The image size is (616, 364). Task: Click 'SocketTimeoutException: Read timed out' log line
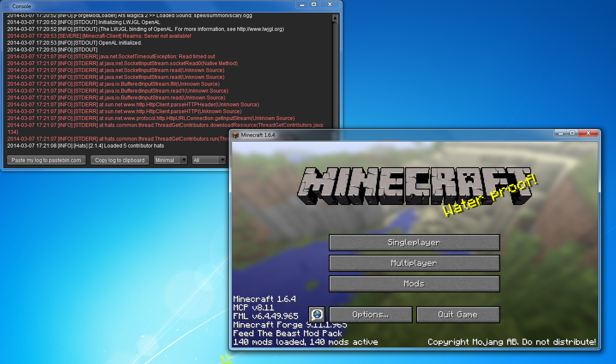[111, 57]
